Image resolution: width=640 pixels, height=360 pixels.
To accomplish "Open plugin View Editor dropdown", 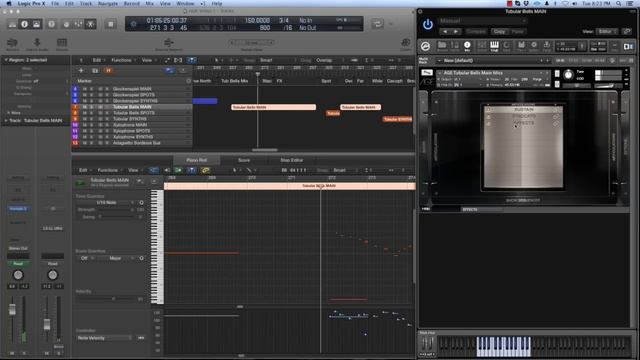I will tap(607, 31).
